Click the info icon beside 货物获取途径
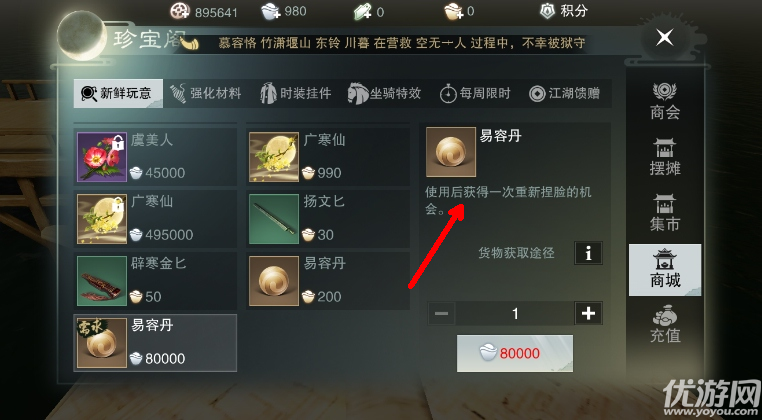762x420 pixels. click(x=589, y=253)
